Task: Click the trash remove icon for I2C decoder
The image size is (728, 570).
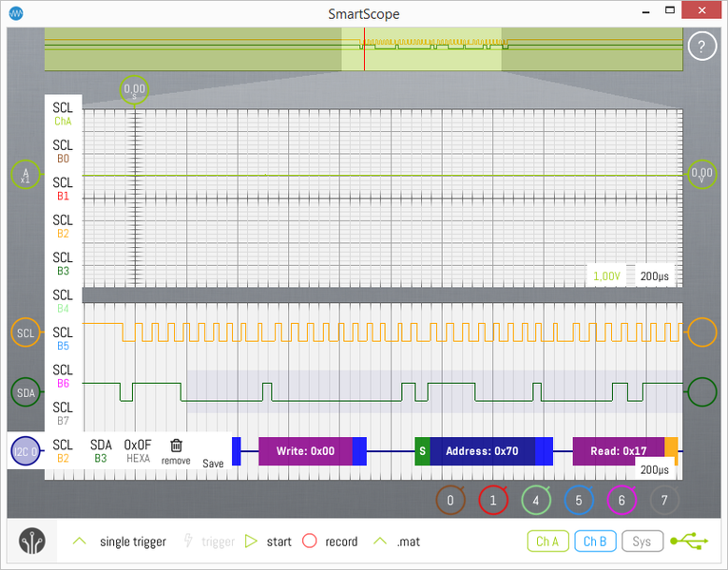Action: click(176, 446)
